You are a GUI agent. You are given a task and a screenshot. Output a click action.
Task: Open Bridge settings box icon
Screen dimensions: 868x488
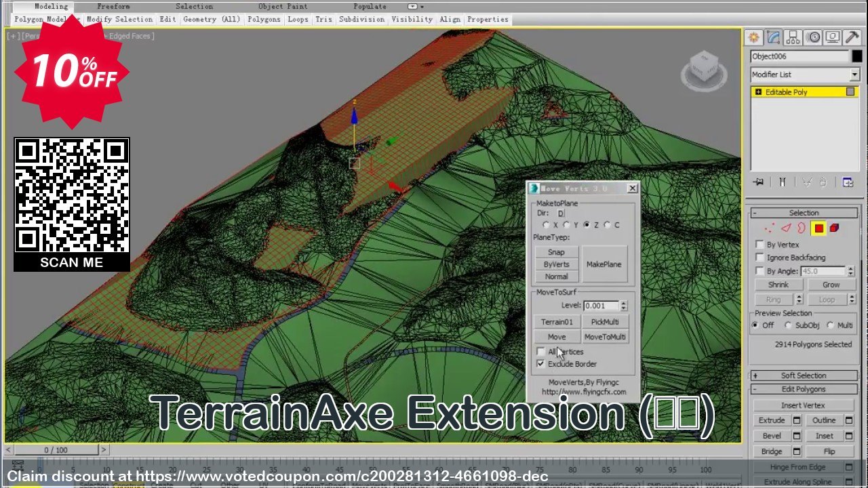point(797,451)
